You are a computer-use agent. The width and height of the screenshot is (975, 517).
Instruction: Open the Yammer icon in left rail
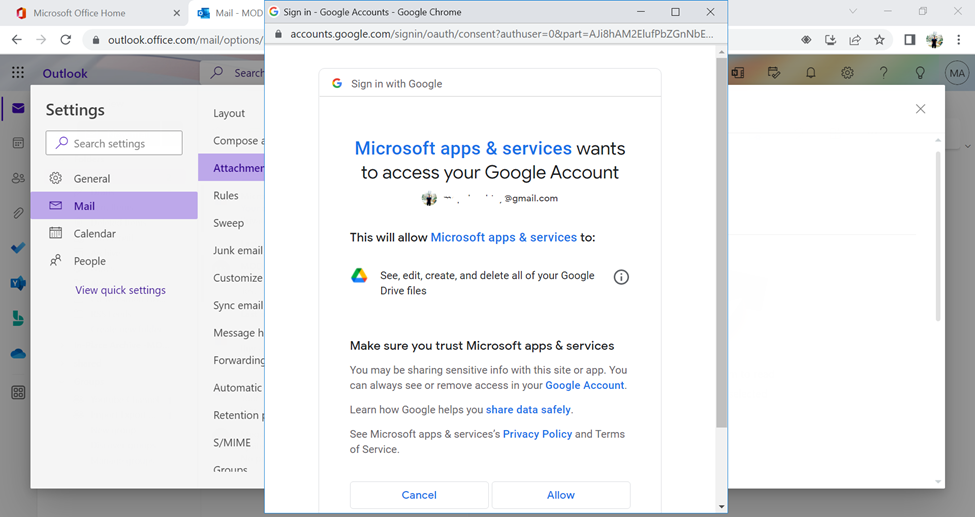[x=18, y=284]
